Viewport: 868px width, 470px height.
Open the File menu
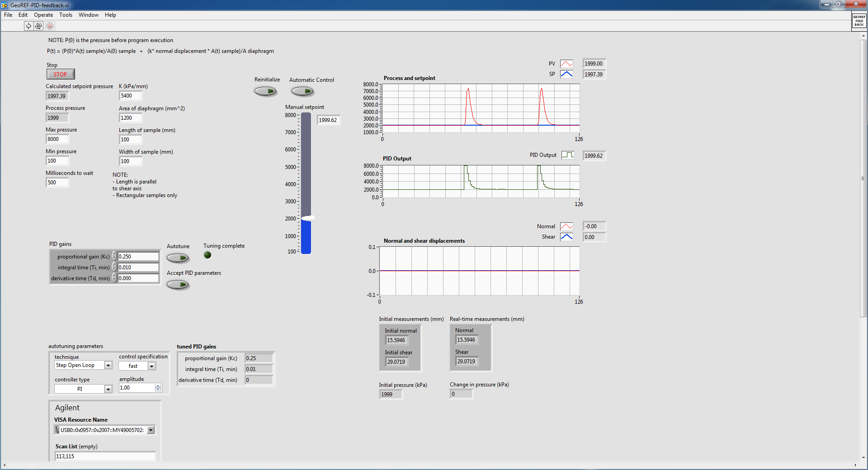[x=8, y=15]
